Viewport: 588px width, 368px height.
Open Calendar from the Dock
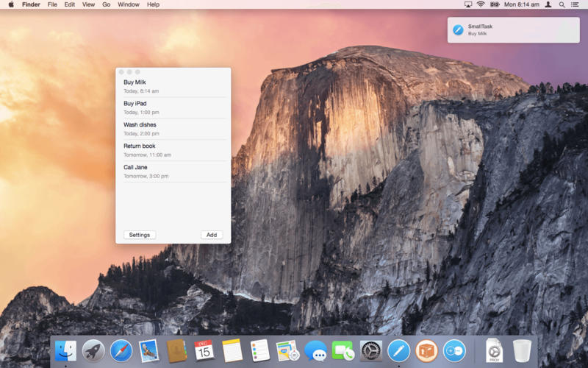[204, 350]
